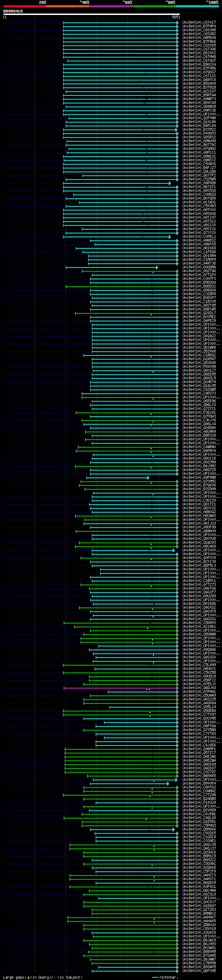
Task: Select label UniRef100_Q86QS4
Action: pyautogui.click(x=199, y=290)
